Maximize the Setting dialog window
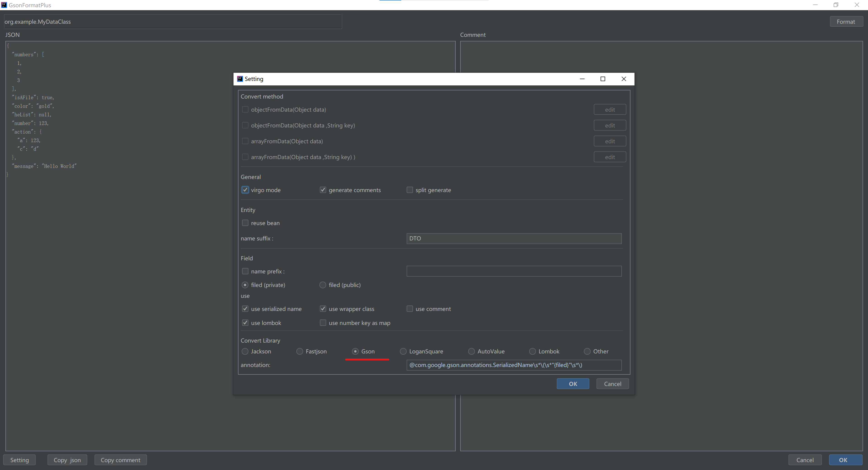 [603, 79]
